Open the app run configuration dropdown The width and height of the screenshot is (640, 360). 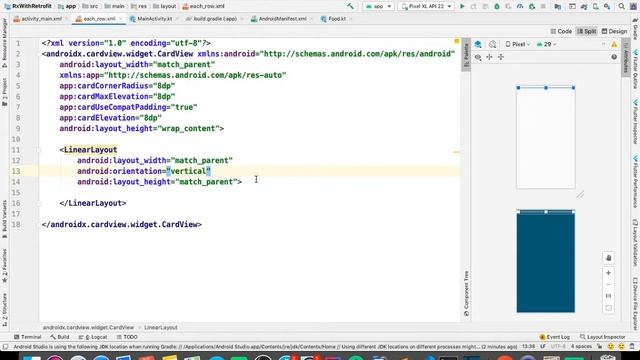point(378,6)
